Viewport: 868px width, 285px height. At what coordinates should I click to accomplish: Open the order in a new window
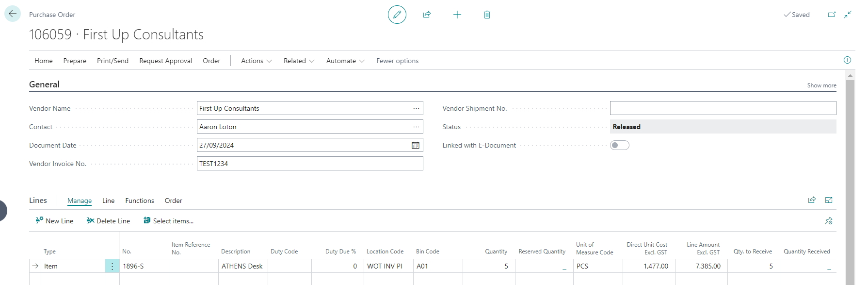832,15
